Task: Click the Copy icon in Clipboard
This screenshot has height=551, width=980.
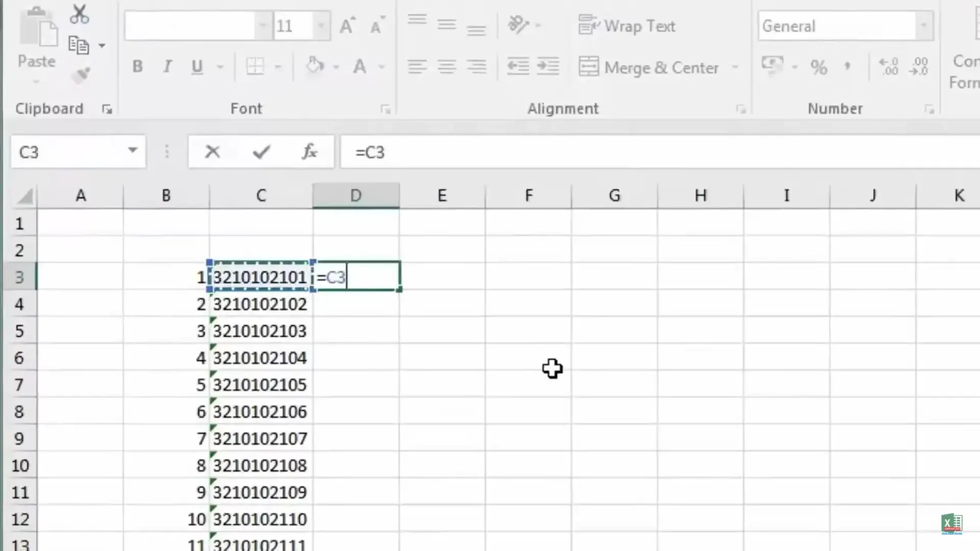Action: tap(79, 45)
